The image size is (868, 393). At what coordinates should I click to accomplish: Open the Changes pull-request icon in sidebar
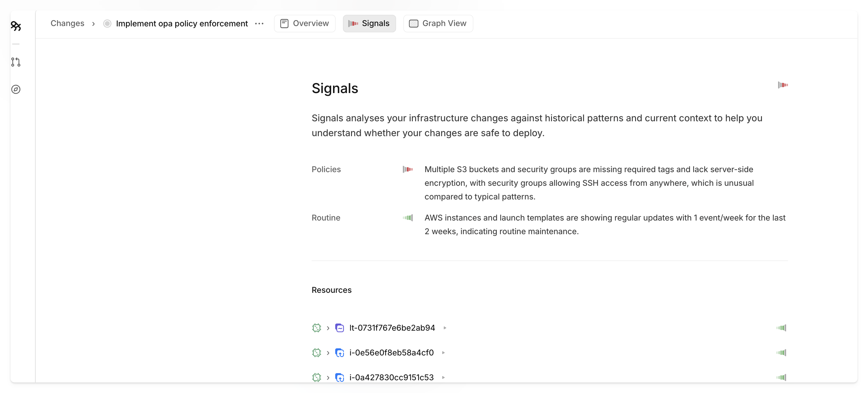click(x=16, y=62)
